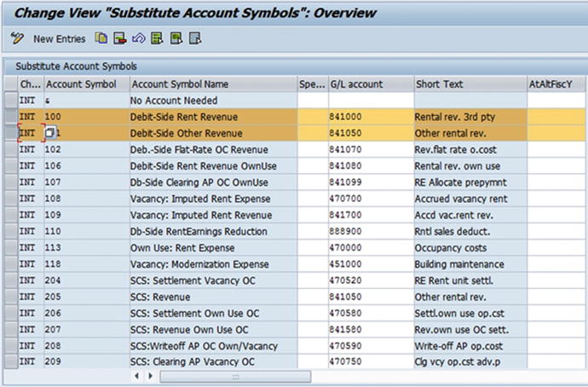Click the Undo Change toolbar icon
The height and width of the screenshot is (387, 588).
point(138,38)
